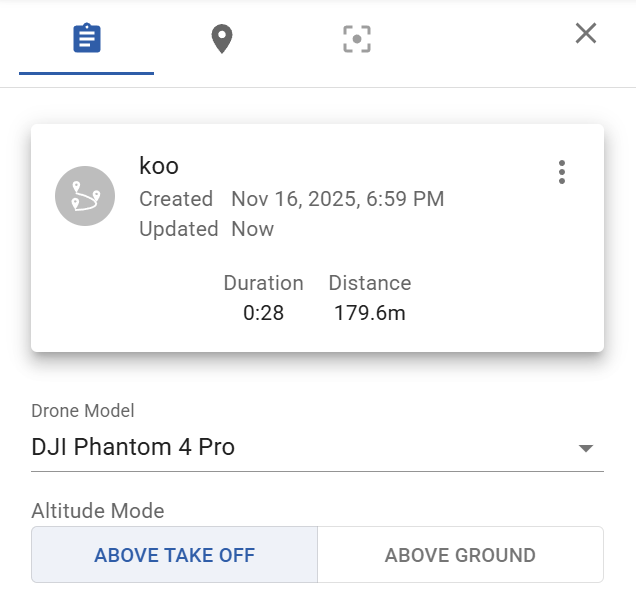Click the 0:28 duration value
The height and width of the screenshot is (607, 636).
(x=263, y=313)
